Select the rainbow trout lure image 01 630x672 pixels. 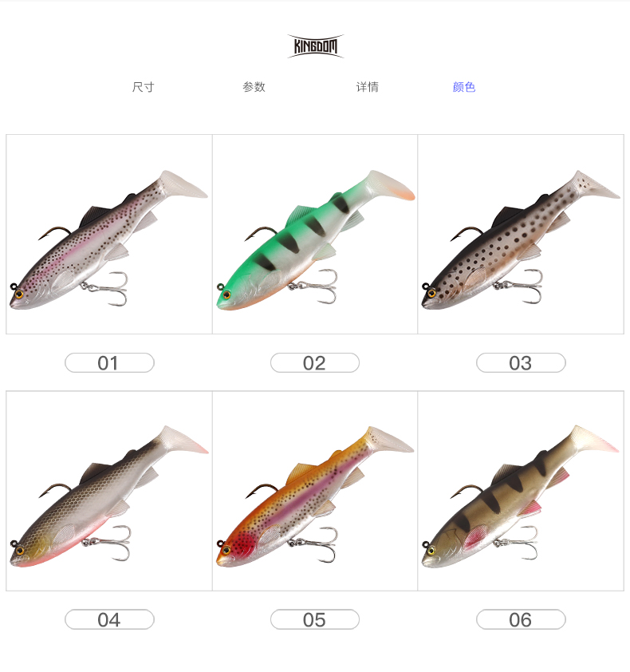coord(109,234)
